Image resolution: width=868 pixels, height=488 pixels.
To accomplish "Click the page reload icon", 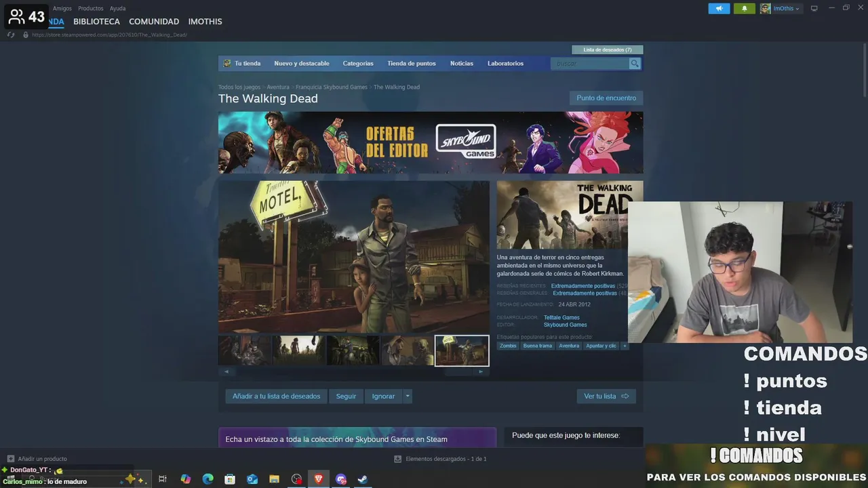I will (11, 35).
